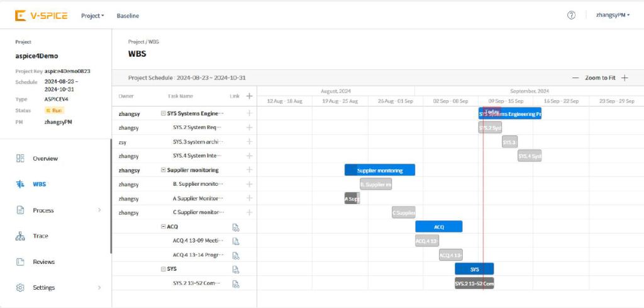This screenshot has width=644, height=308.
Task: Select the blue Supplier monitoring Gantt bar
Action: [380, 170]
